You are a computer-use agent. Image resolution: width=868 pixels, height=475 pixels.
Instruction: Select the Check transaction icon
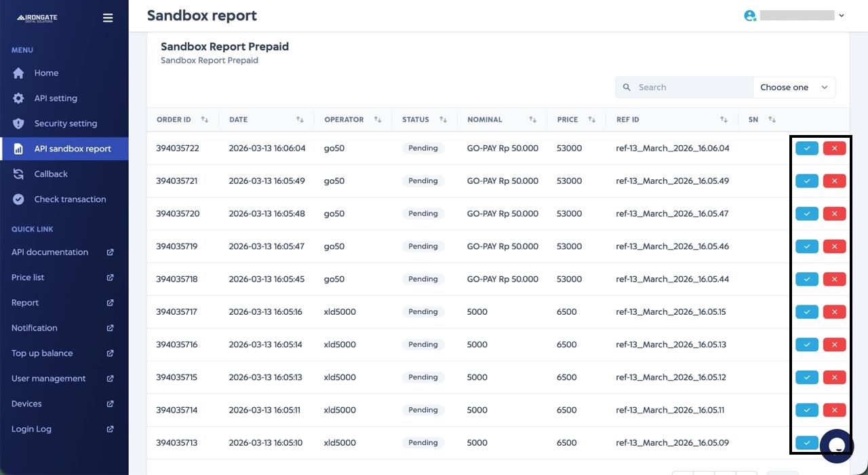[18, 199]
